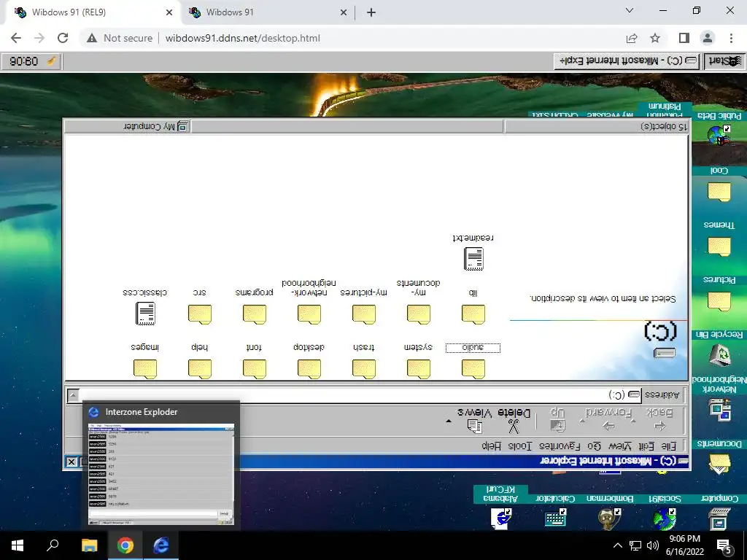
Task: Open the Windows notification center
Action: click(x=724, y=545)
